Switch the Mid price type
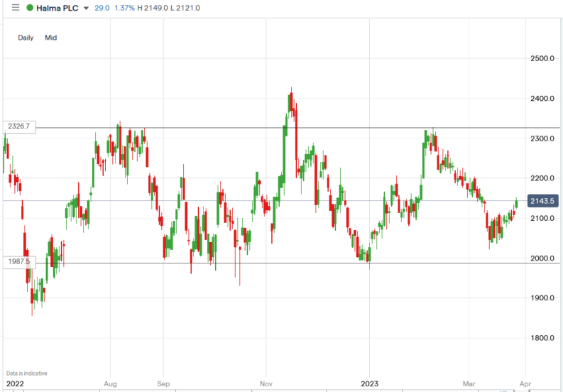 point(50,38)
